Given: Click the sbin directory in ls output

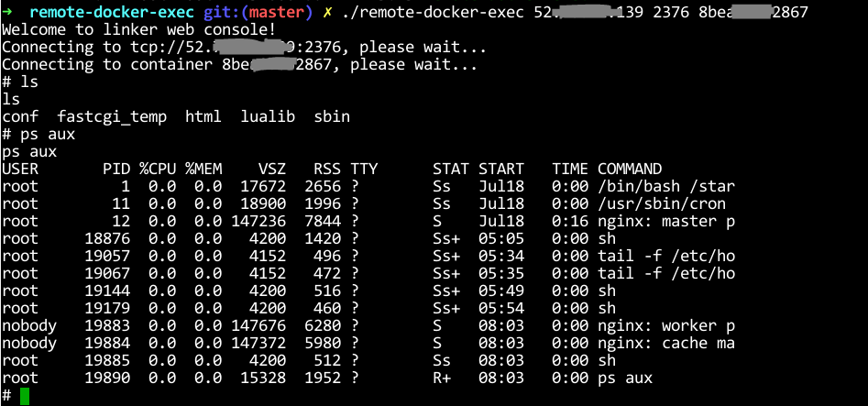Looking at the screenshot, I should tap(332, 117).
